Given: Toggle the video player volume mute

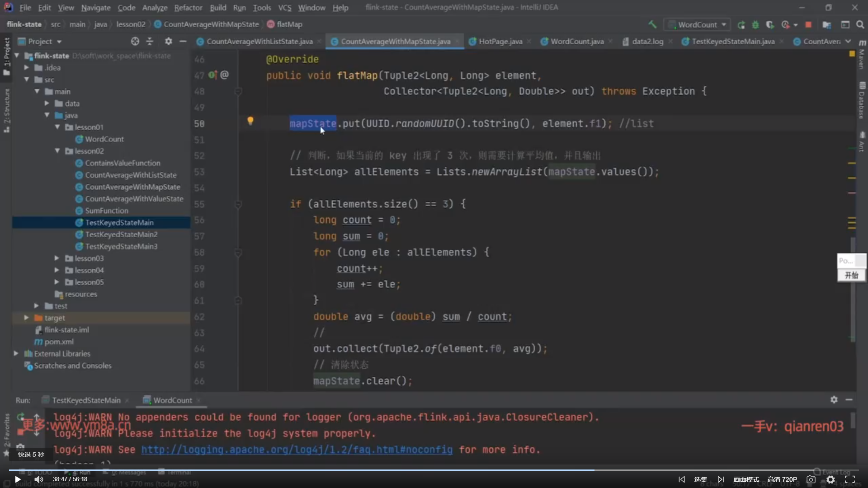Looking at the screenshot, I should 39,479.
